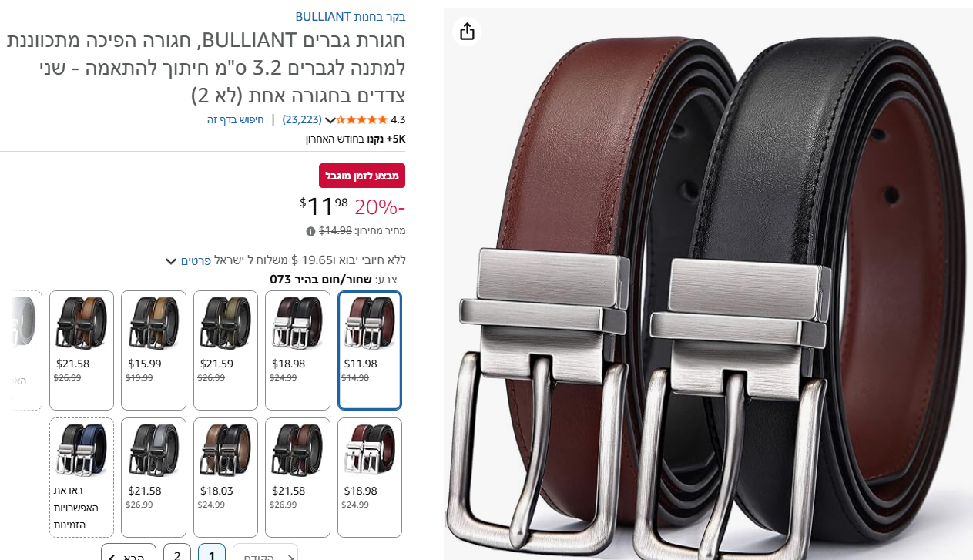Click the הקודם previous-page button
The width and height of the screenshot is (973, 560).
265,552
